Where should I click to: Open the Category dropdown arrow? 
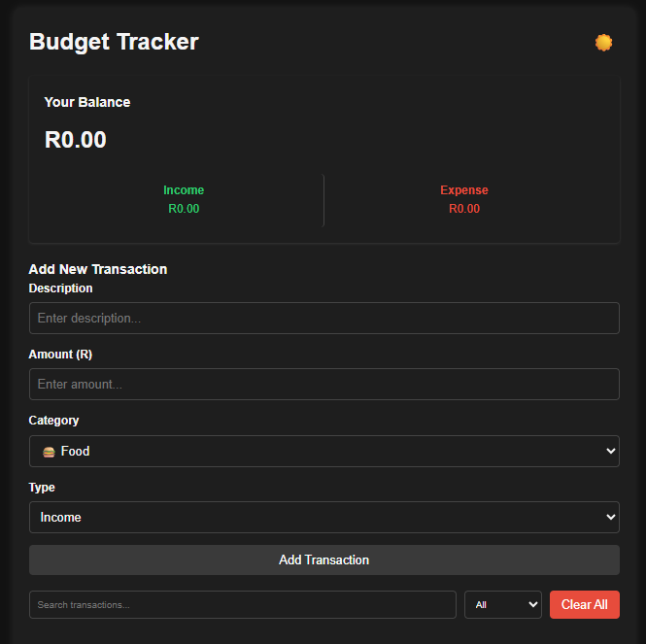tap(610, 451)
